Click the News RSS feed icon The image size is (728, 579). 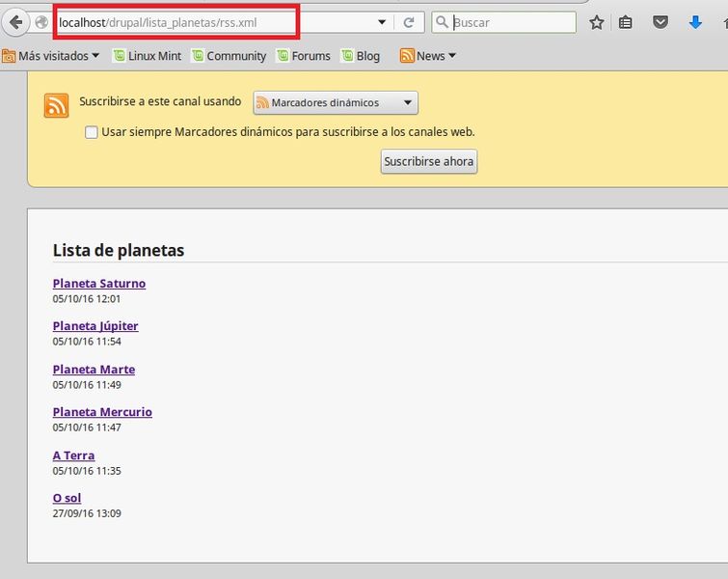[407, 56]
